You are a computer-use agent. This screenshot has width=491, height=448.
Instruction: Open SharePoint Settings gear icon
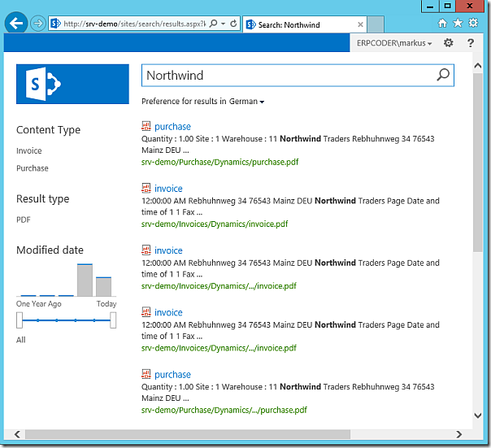click(449, 43)
